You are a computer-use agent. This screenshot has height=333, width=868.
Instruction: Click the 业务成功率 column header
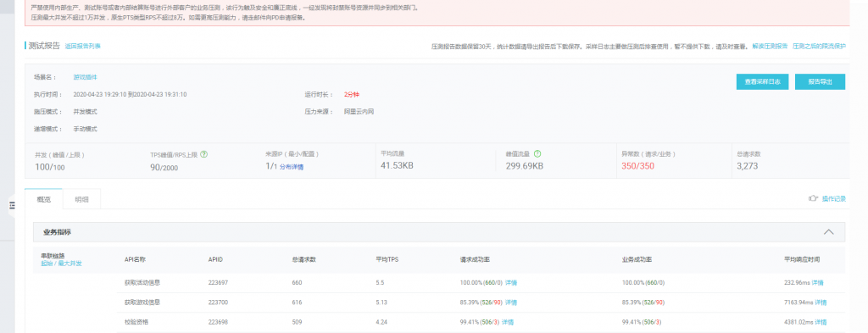coord(637,259)
